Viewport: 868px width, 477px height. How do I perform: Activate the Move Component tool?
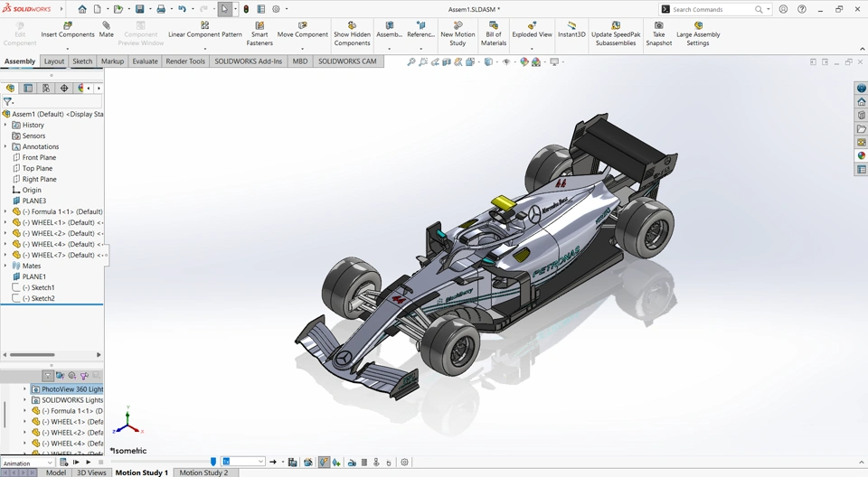[x=302, y=30]
